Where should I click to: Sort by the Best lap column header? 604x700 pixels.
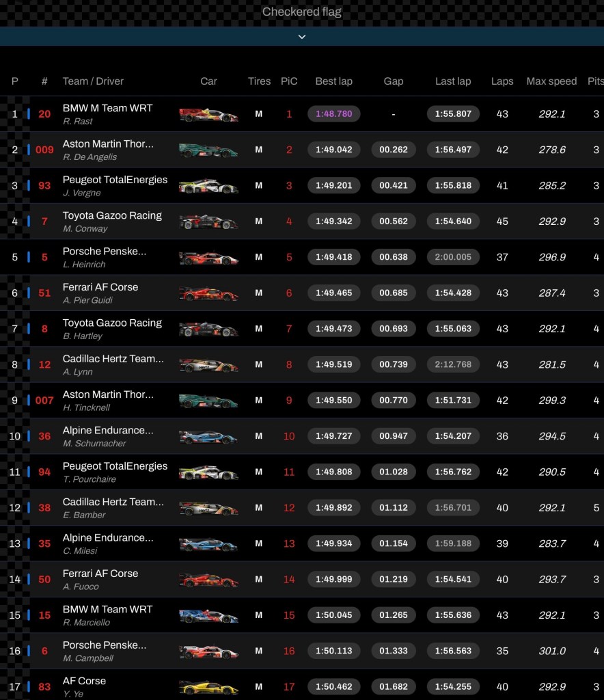tap(333, 81)
